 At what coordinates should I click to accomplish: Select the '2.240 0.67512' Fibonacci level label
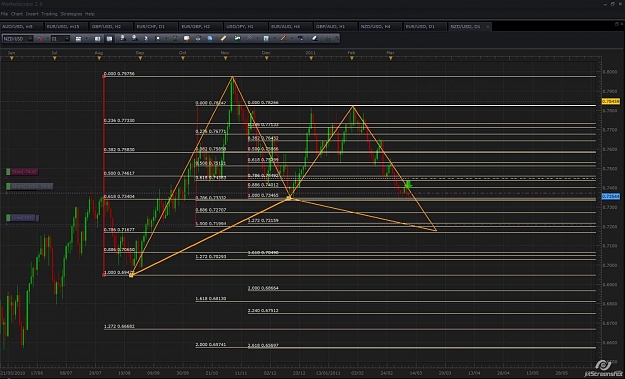coord(263,310)
